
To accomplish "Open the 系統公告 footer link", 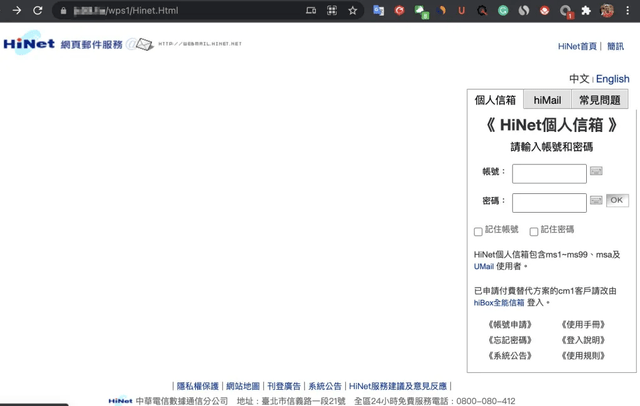I will 325,386.
